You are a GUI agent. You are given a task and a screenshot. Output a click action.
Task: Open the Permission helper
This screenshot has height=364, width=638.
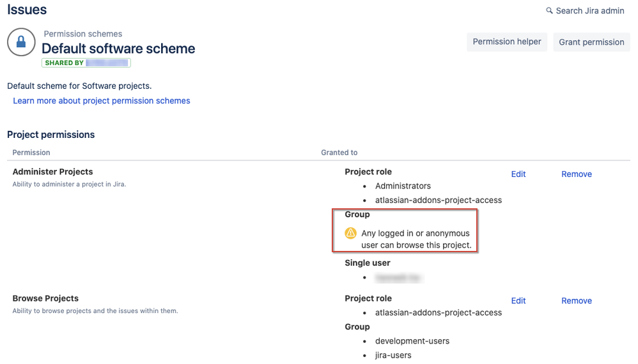pos(506,42)
